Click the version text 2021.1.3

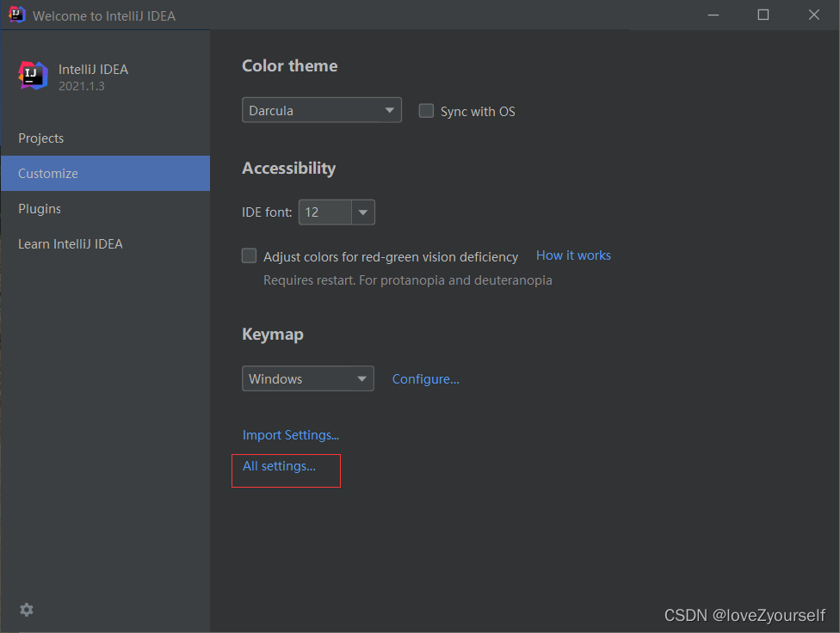[82, 86]
